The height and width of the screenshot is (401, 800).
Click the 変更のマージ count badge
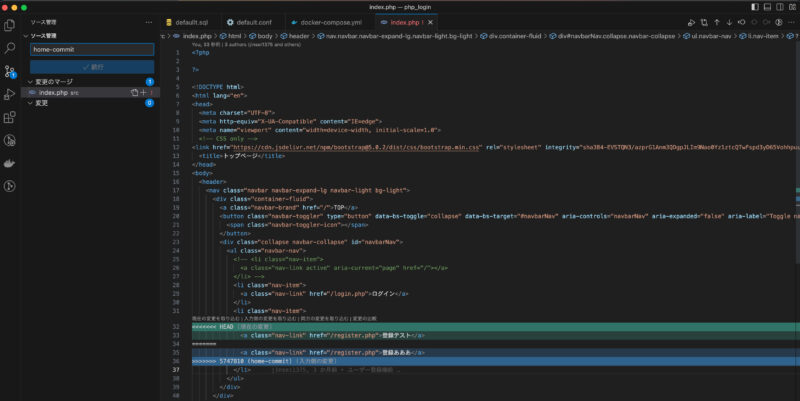point(149,82)
